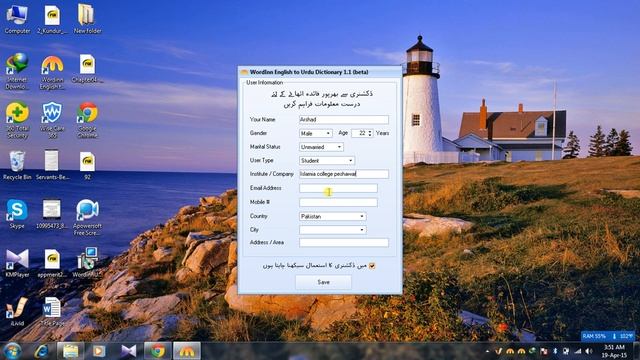Select the Servants-Be file on desktop
This screenshot has height=360, width=640.
(52, 165)
